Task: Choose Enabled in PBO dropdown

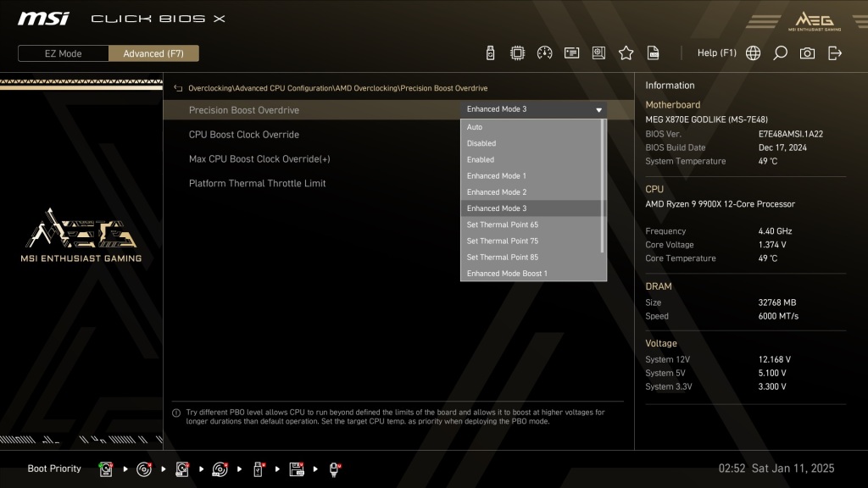Action: click(x=531, y=159)
